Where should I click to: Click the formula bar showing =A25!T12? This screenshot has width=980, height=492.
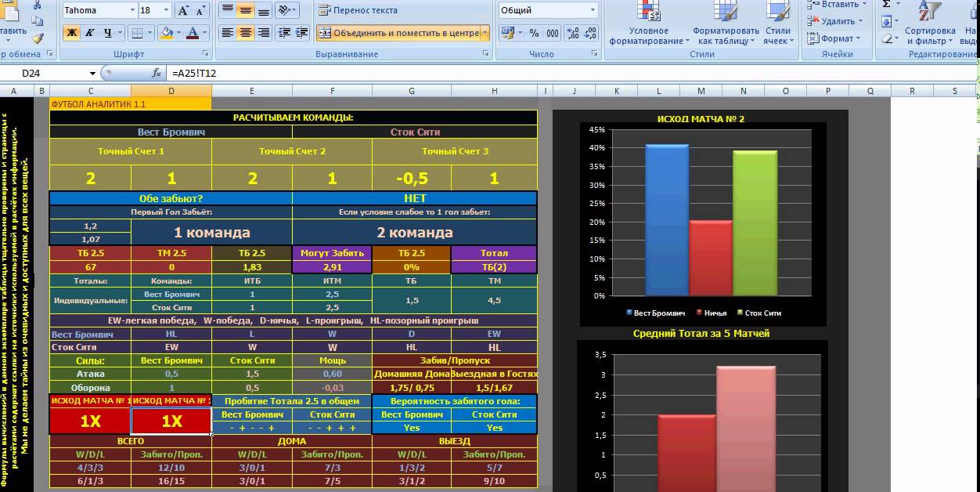571,73
